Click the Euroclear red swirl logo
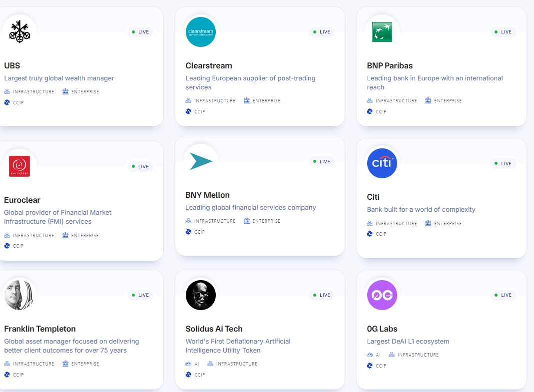 pyautogui.click(x=19, y=166)
